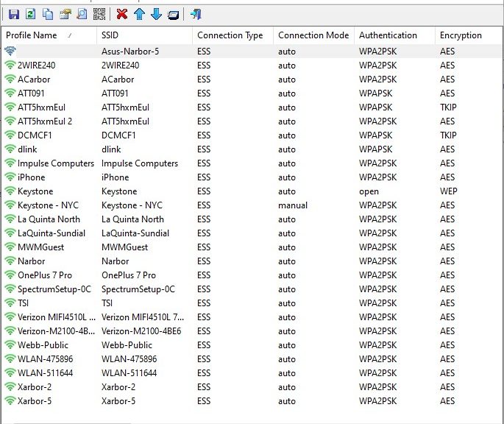Select the SpectrumSetup-0C profile name
The image size is (504, 424).
54,289
